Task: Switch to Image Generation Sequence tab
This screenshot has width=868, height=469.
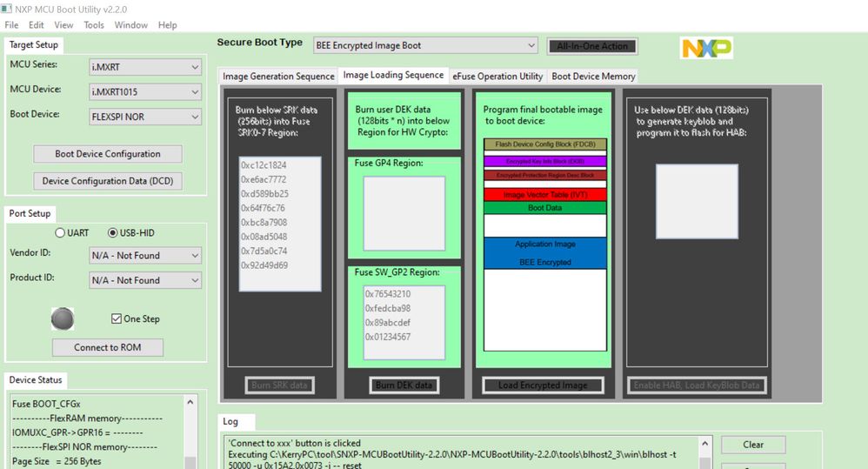Action: click(278, 77)
